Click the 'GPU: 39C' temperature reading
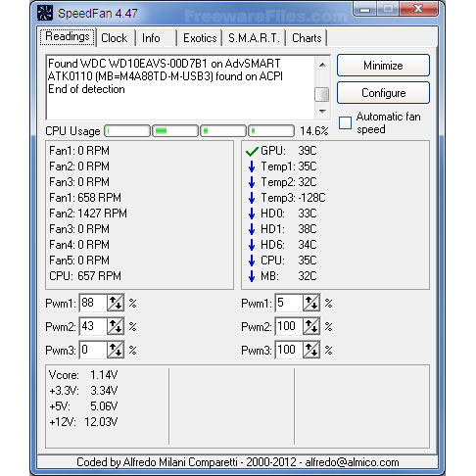This screenshot has width=476, height=476. point(289,151)
